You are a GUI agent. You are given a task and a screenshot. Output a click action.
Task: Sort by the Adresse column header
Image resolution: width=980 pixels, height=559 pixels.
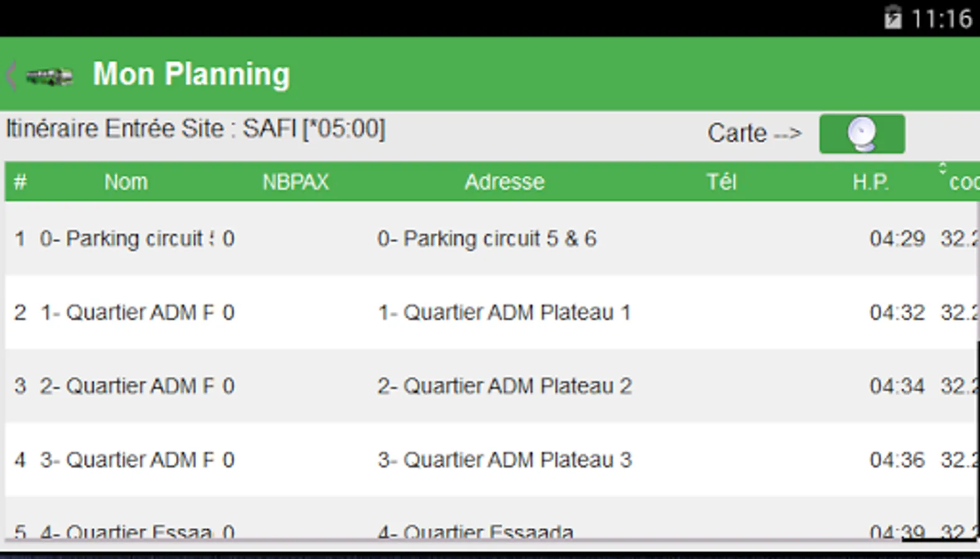(504, 182)
